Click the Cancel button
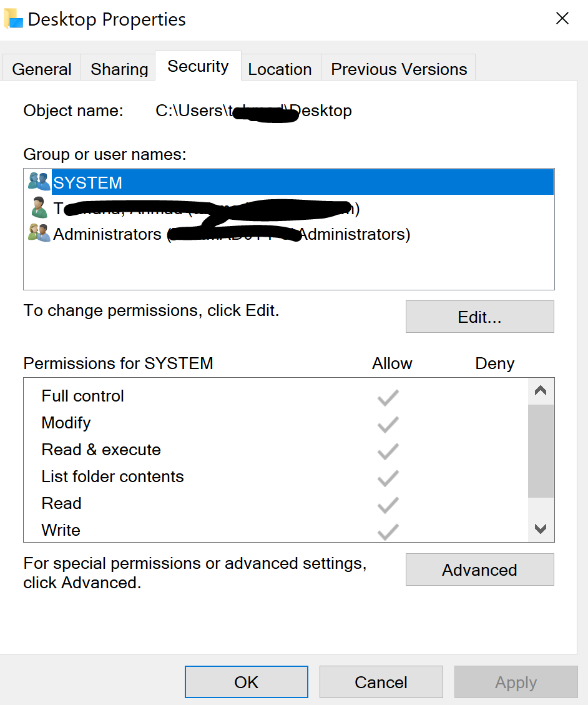This screenshot has height=705, width=588. 381,682
